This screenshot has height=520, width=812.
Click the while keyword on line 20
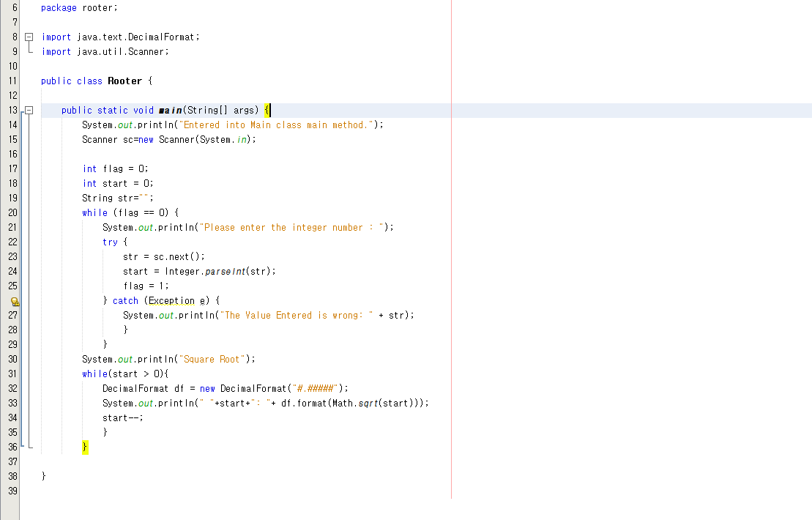pos(94,212)
